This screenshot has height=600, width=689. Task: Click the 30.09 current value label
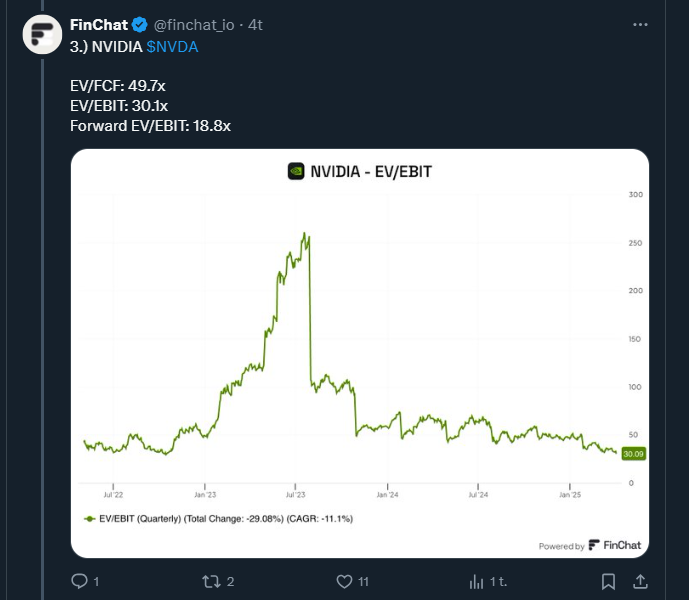[x=633, y=454]
